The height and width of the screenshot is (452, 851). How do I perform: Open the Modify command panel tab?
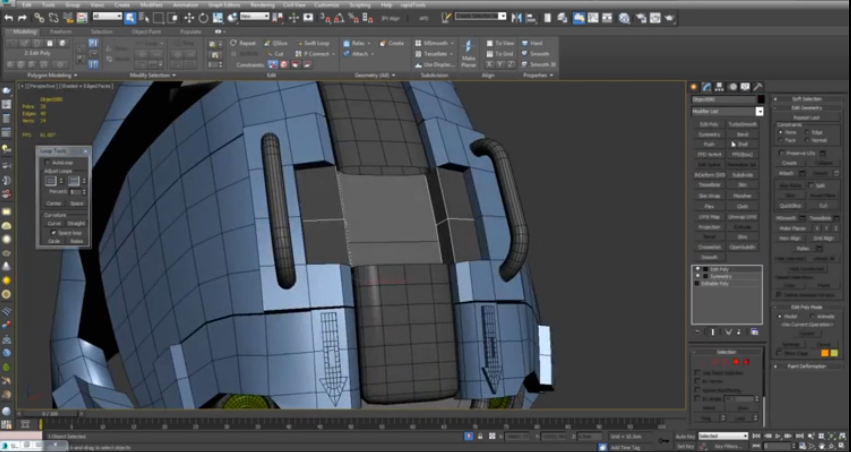click(707, 87)
